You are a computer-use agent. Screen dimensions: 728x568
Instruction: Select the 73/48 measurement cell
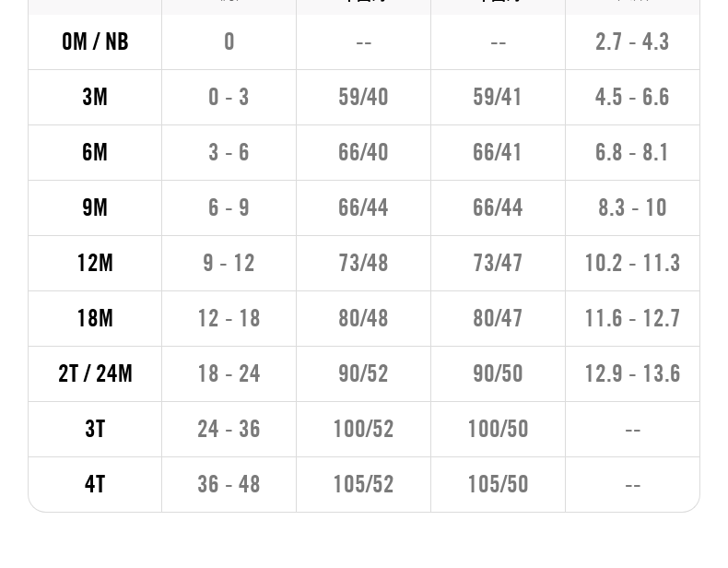(363, 263)
